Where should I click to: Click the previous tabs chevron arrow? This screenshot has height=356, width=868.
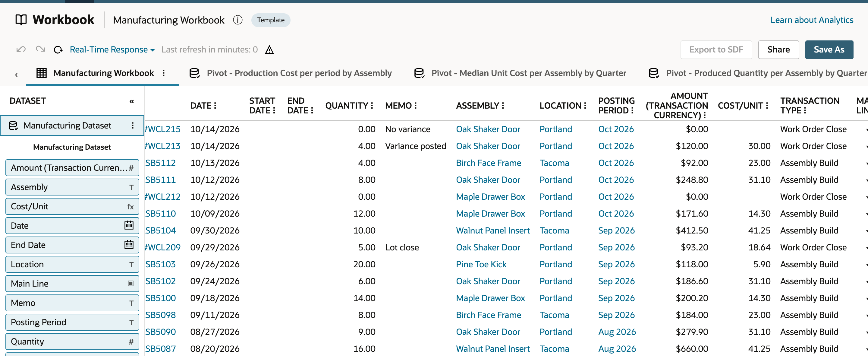coord(16,75)
